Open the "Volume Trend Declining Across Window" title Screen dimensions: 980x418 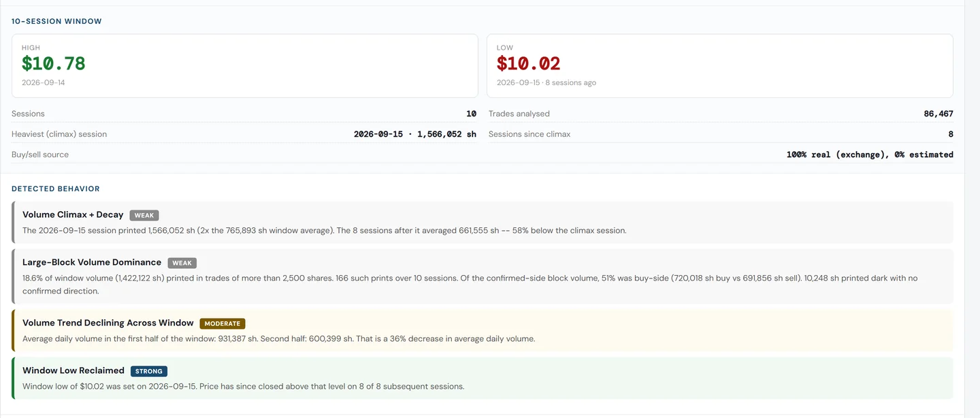[x=108, y=323]
